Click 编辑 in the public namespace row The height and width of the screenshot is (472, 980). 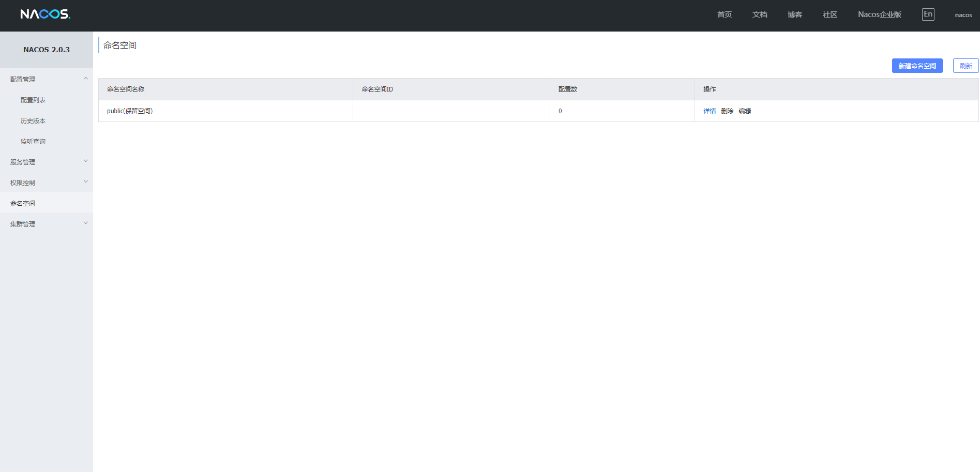(x=745, y=111)
